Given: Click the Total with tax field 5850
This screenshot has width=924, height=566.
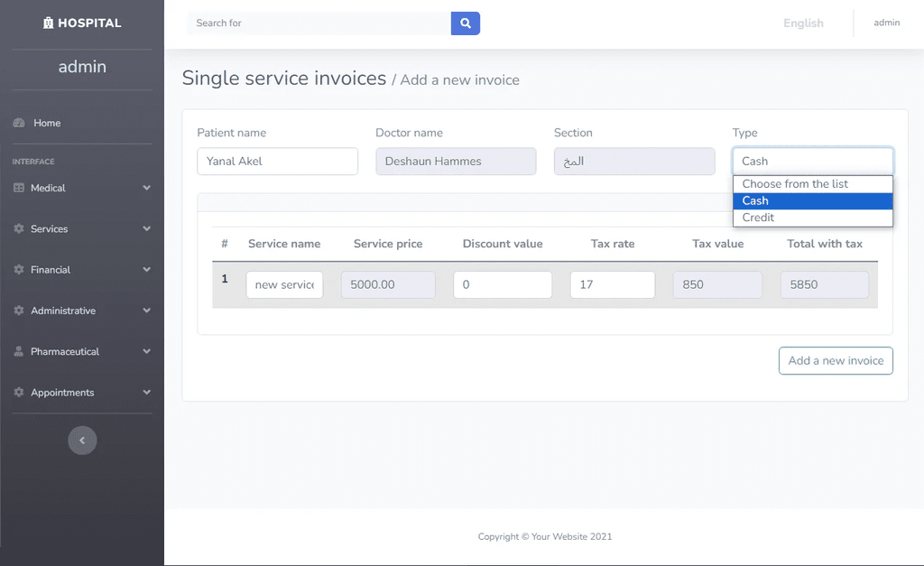Looking at the screenshot, I should point(825,284).
